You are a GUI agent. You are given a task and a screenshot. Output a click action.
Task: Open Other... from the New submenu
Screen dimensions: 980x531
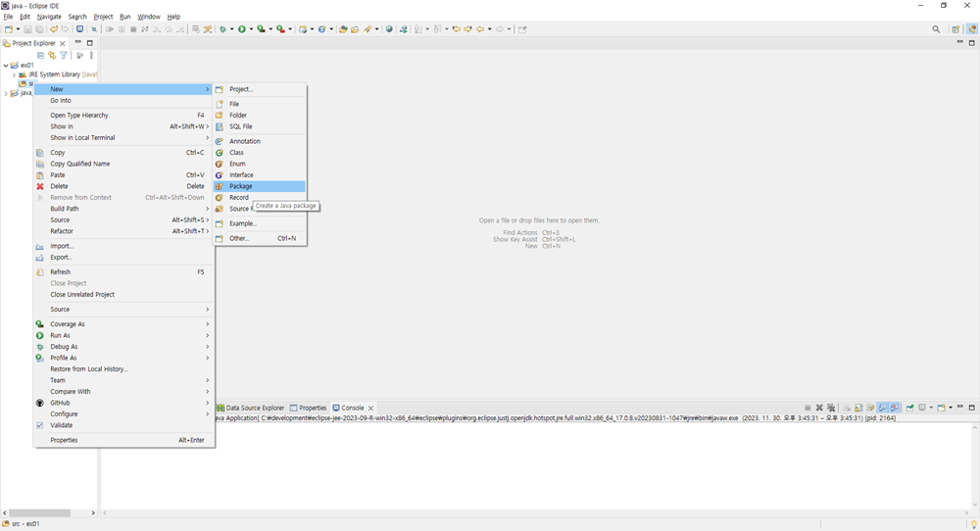pos(259,238)
